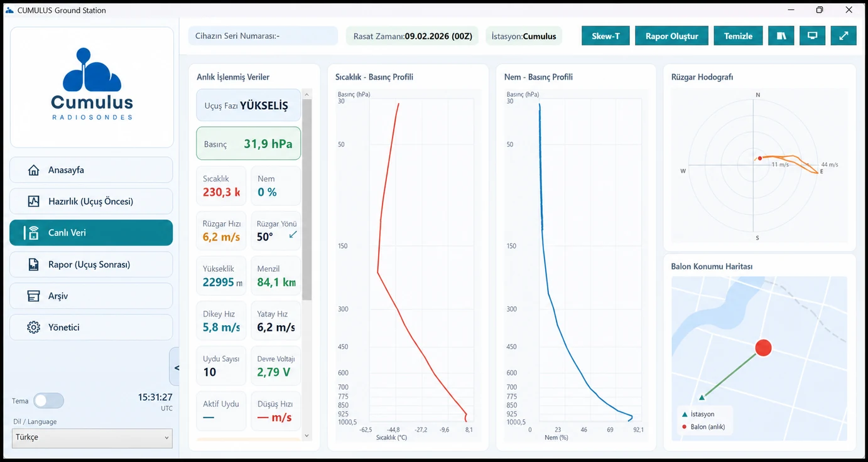Click the red balloon marker on the map
The height and width of the screenshot is (462, 868).
[763, 347]
